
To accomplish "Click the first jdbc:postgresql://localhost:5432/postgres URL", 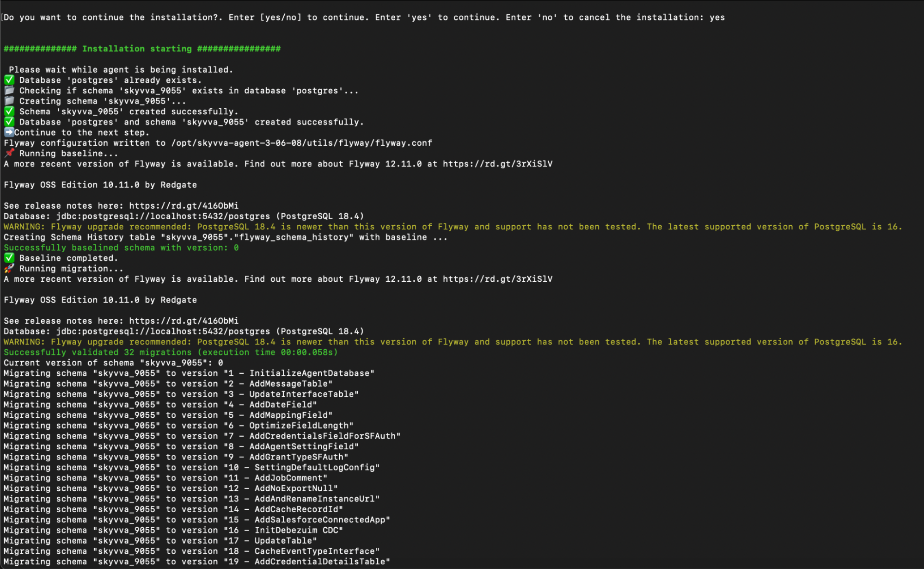I will (163, 216).
